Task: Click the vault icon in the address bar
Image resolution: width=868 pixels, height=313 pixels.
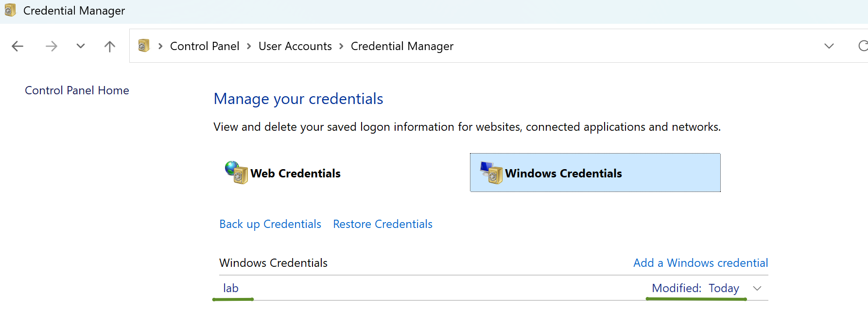Action: [x=144, y=46]
